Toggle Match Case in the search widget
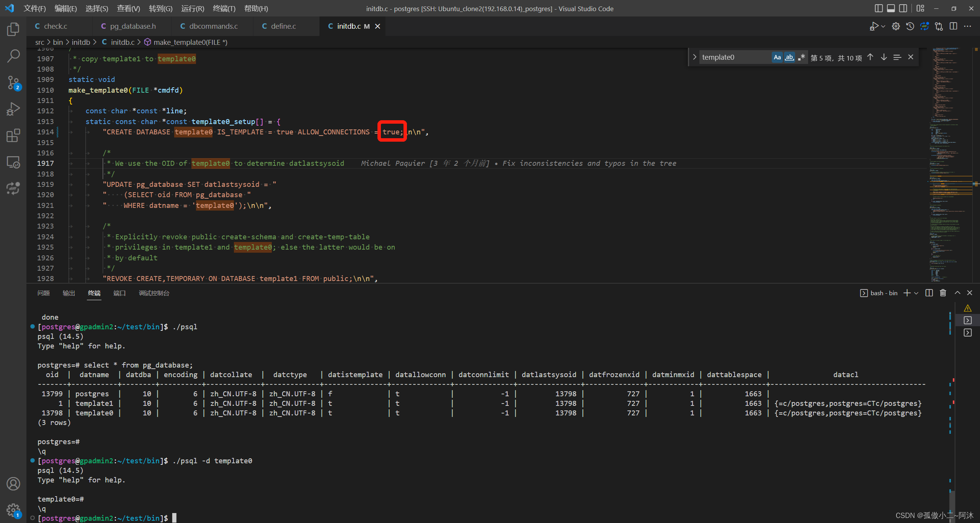The width and height of the screenshot is (980, 523). (x=777, y=57)
